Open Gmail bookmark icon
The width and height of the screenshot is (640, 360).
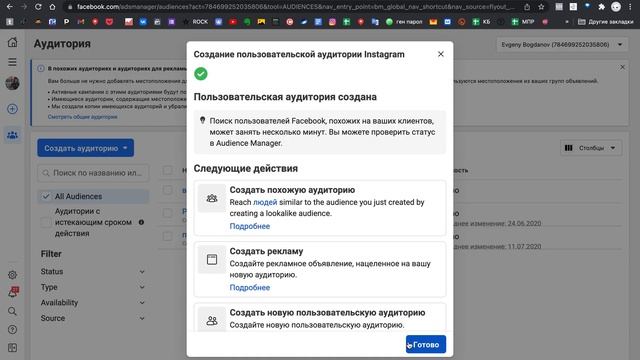(81, 22)
